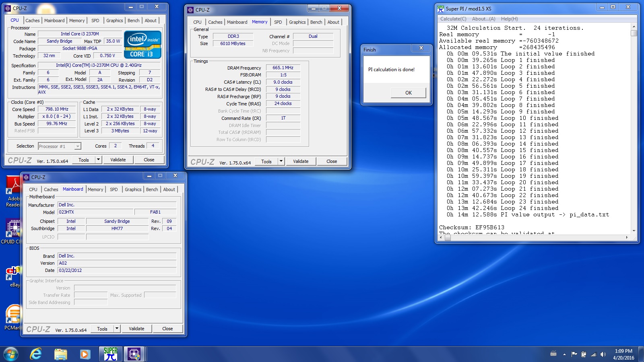Click Super PI horizontal scrollbar left arrow
This screenshot has height=362, width=644.
click(441, 238)
